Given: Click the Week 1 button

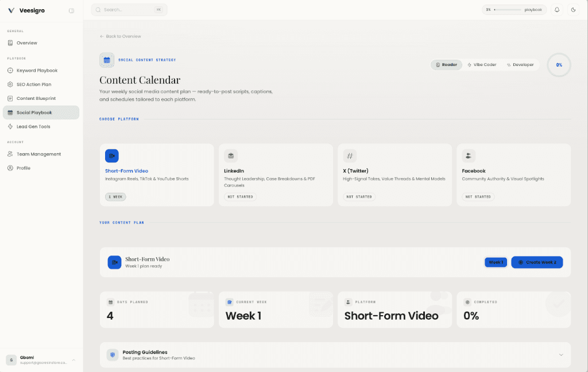Looking at the screenshot, I should tap(496, 262).
